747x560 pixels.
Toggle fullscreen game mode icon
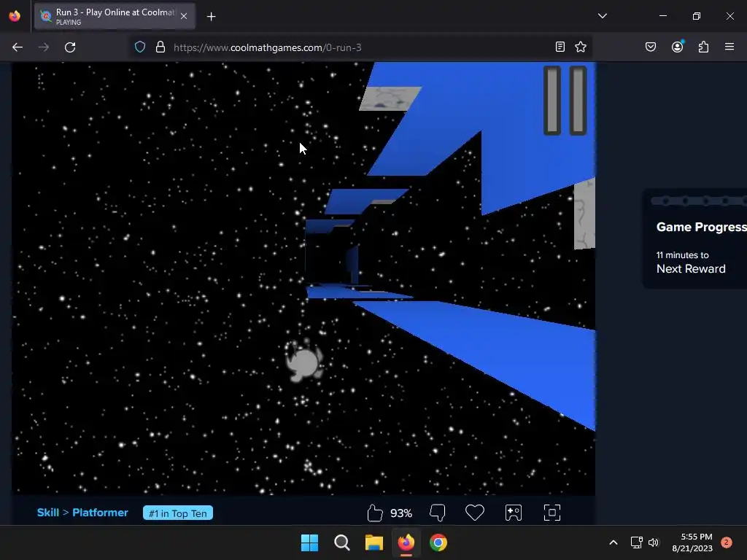(x=552, y=513)
